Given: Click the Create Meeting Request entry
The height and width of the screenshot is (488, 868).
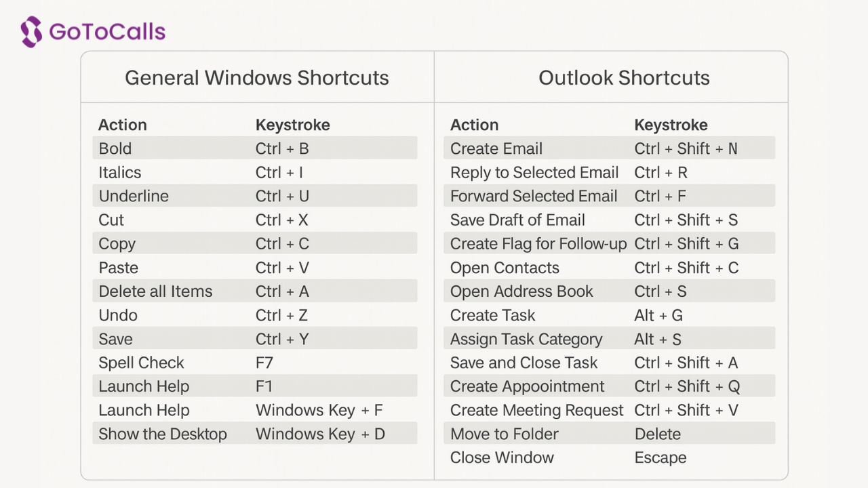Looking at the screenshot, I should (610, 410).
